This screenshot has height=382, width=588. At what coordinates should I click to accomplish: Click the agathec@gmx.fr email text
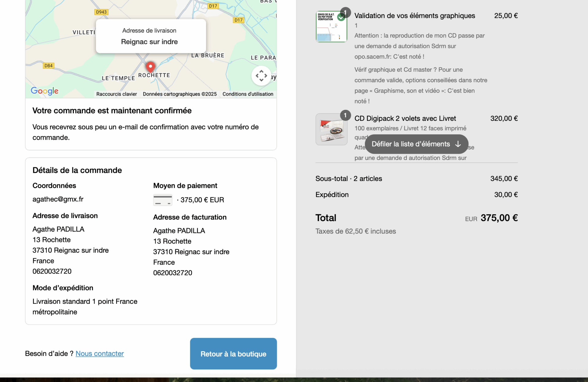pos(58,199)
